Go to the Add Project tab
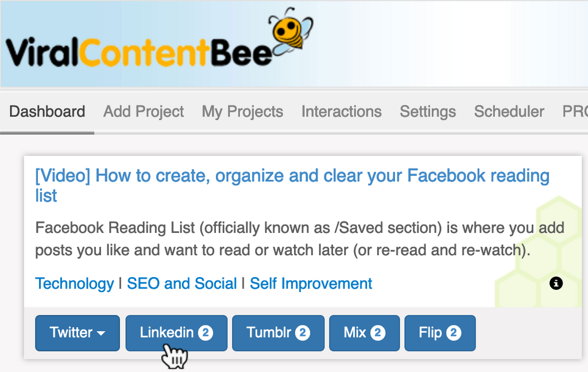The height and width of the screenshot is (372, 588). coord(144,112)
